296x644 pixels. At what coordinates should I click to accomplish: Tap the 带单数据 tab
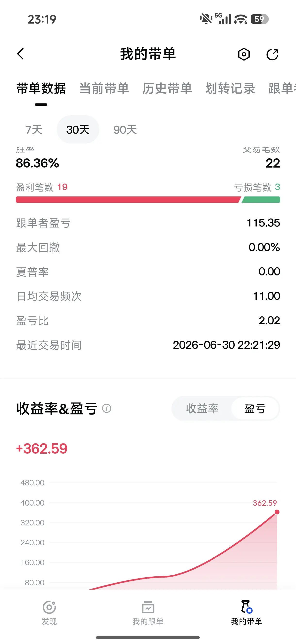tap(41, 89)
